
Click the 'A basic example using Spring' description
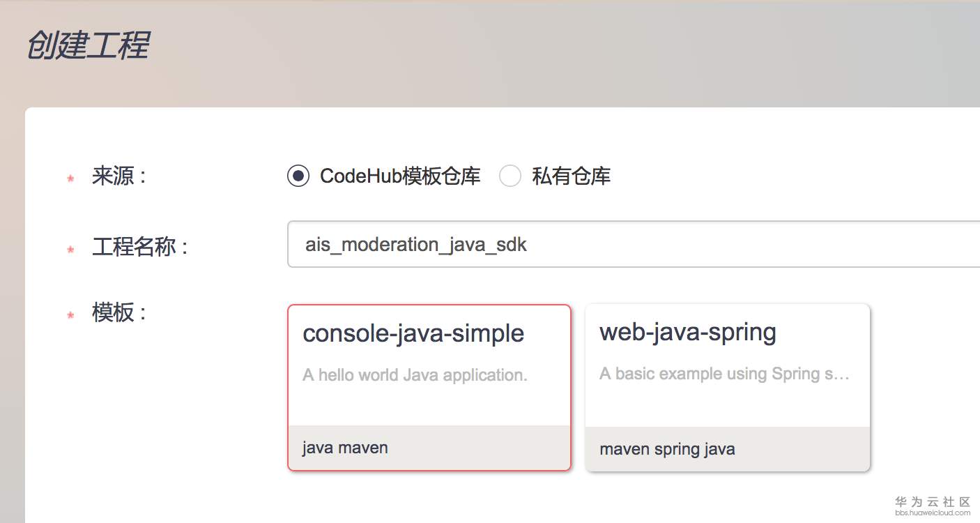[724, 374]
